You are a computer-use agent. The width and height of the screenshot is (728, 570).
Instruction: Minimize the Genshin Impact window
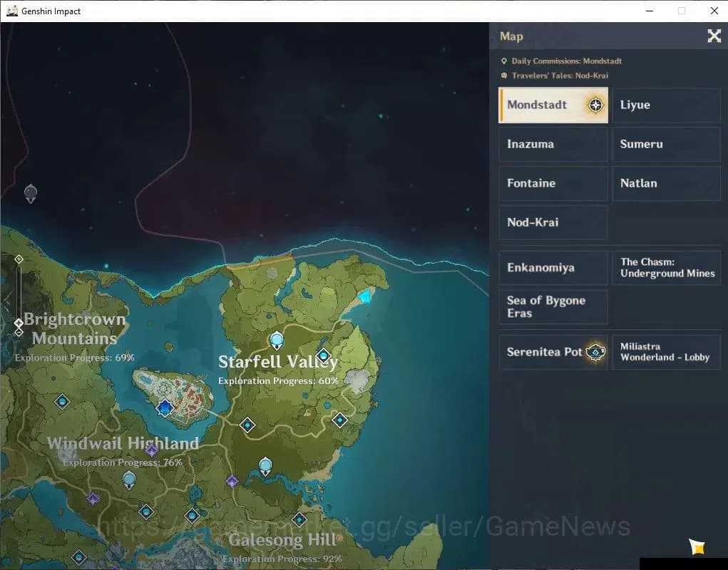650,11
